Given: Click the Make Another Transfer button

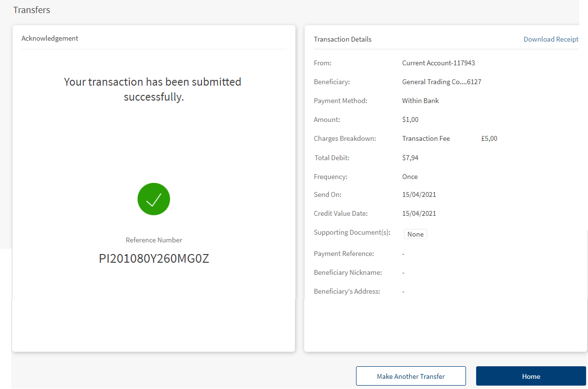Looking at the screenshot, I should (x=411, y=376).
